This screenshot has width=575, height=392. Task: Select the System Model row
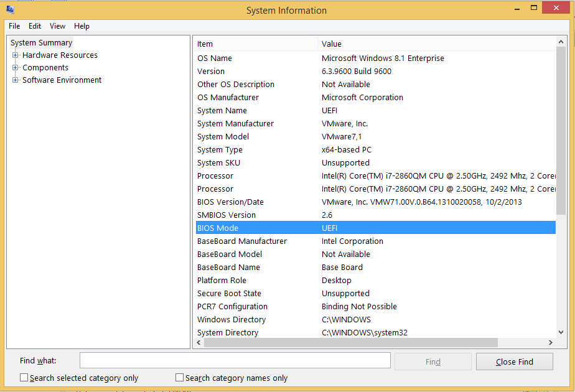pos(376,137)
